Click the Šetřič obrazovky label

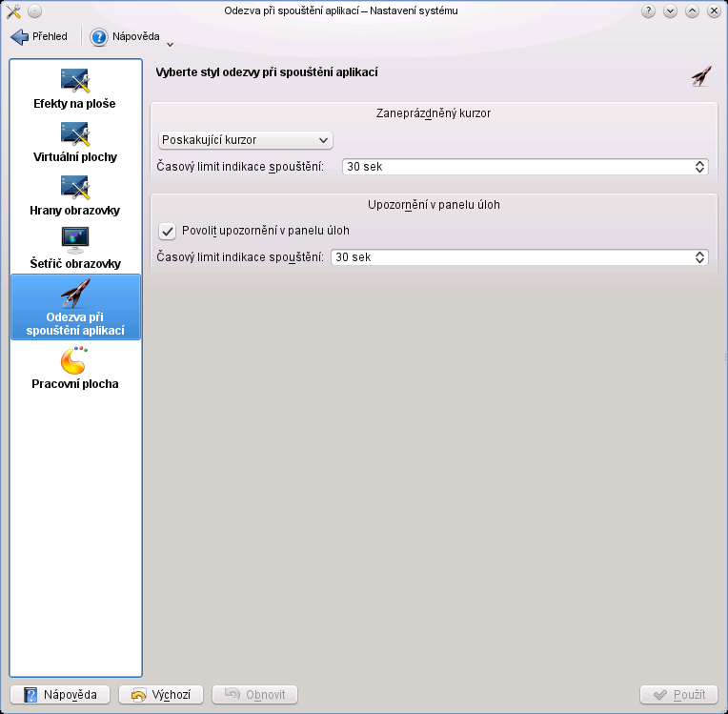75,264
